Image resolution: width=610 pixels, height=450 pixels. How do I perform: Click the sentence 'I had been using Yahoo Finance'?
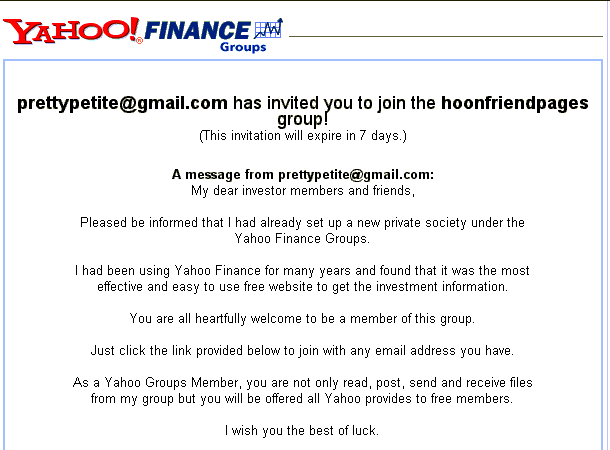pos(302,270)
